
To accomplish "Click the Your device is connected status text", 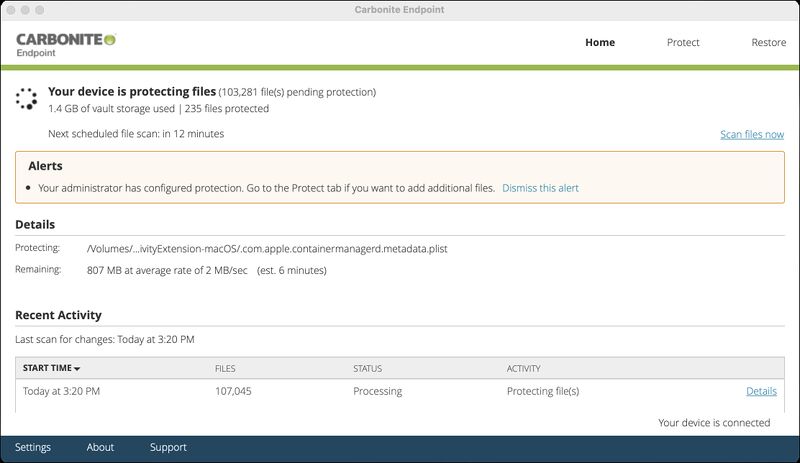I will click(714, 423).
